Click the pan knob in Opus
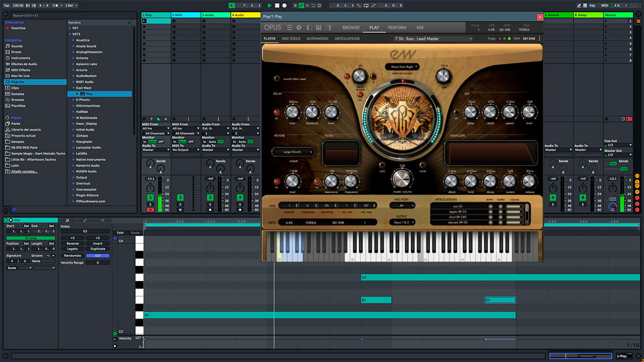 [x=443, y=77]
